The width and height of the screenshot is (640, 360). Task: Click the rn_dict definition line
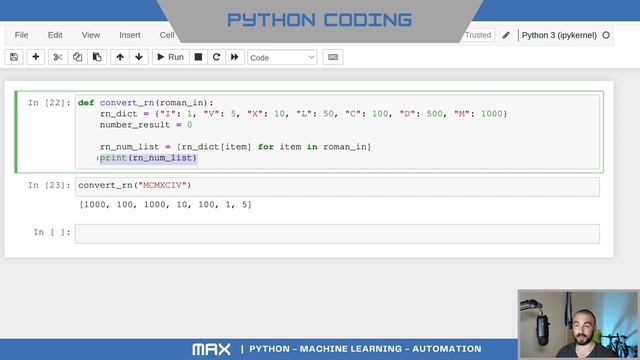303,114
